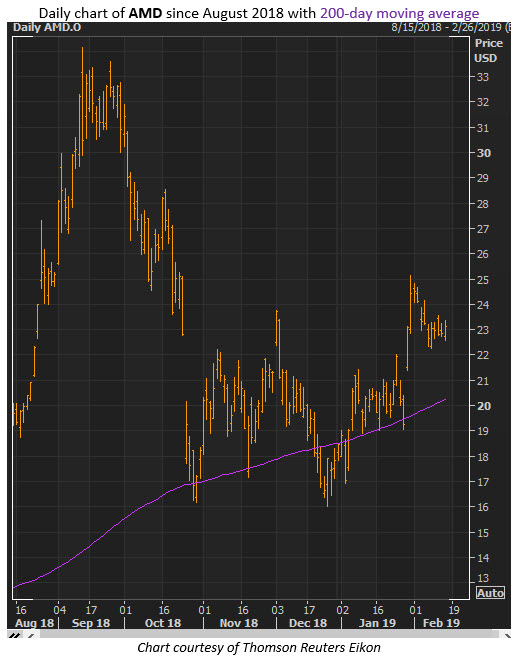Click the 33 price axis label
This screenshot has height=666, width=518.
click(483, 77)
